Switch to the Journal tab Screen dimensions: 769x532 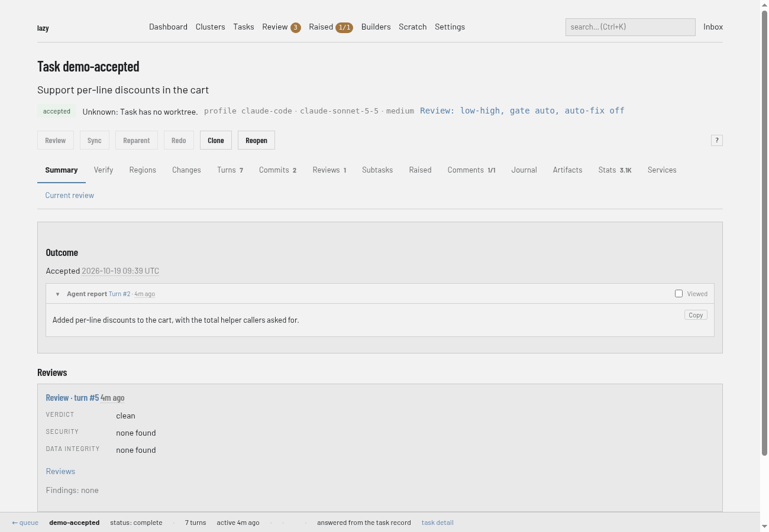524,170
